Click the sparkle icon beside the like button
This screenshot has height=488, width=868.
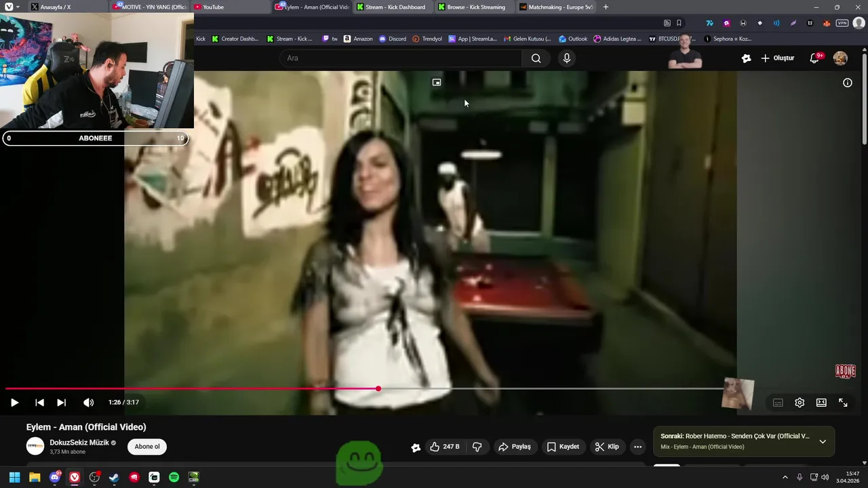[x=416, y=447]
